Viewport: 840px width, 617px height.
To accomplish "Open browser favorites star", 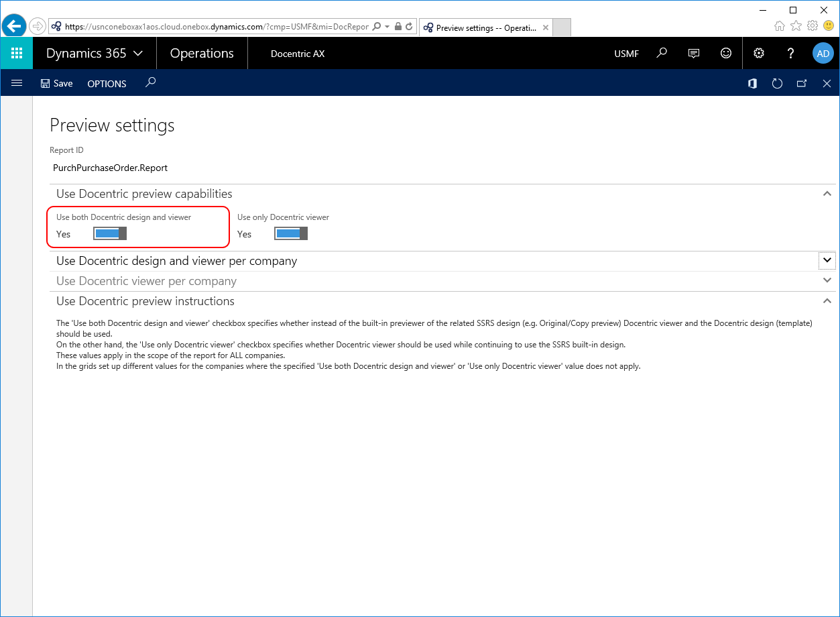I will pyautogui.click(x=796, y=25).
